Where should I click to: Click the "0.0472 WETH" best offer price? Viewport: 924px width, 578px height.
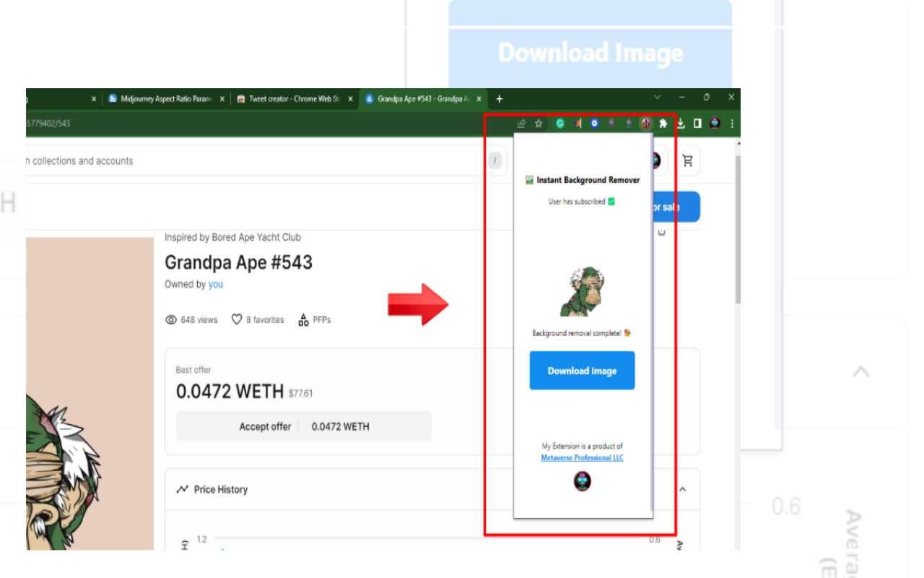[230, 391]
